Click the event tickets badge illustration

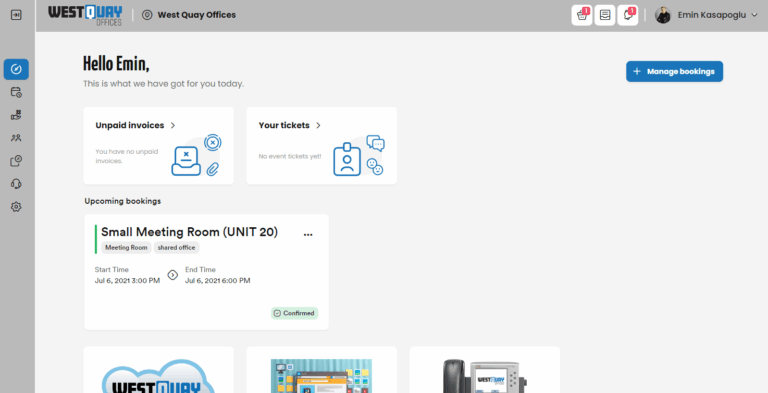click(x=359, y=155)
